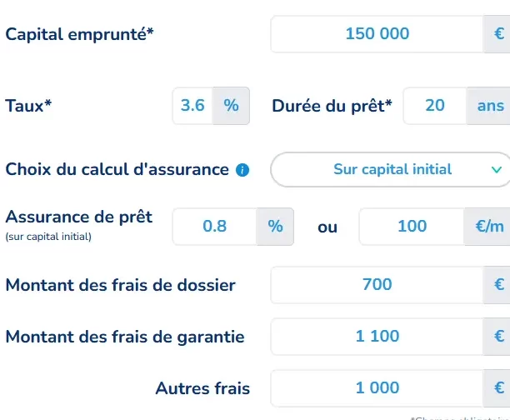Image resolution: width=510 pixels, height=420 pixels.
Task: Click the "Choix du calcul d'assurance" label
Action: (x=117, y=170)
